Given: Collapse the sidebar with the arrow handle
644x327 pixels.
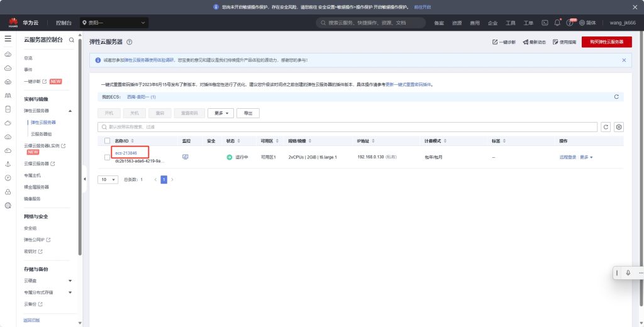Looking at the screenshot, I should point(85,179).
